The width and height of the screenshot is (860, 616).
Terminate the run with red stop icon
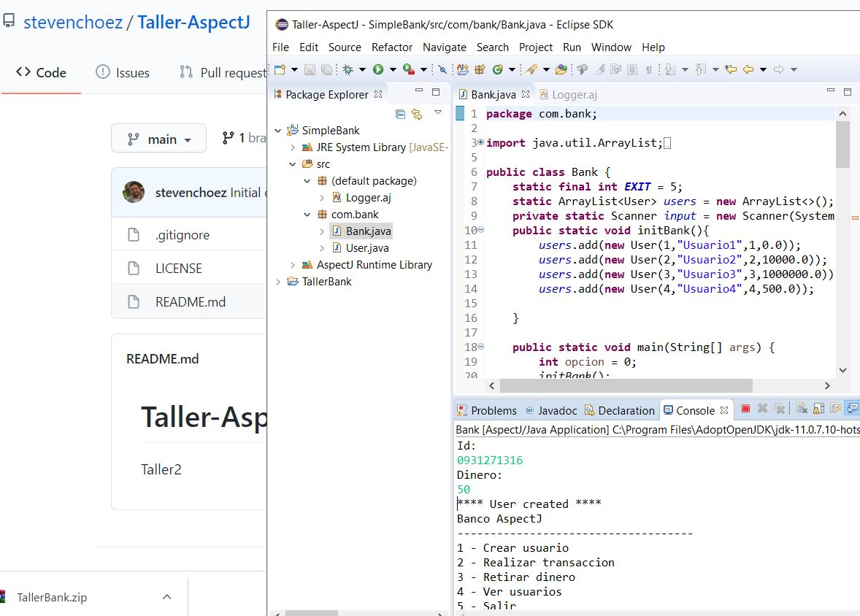click(745, 409)
